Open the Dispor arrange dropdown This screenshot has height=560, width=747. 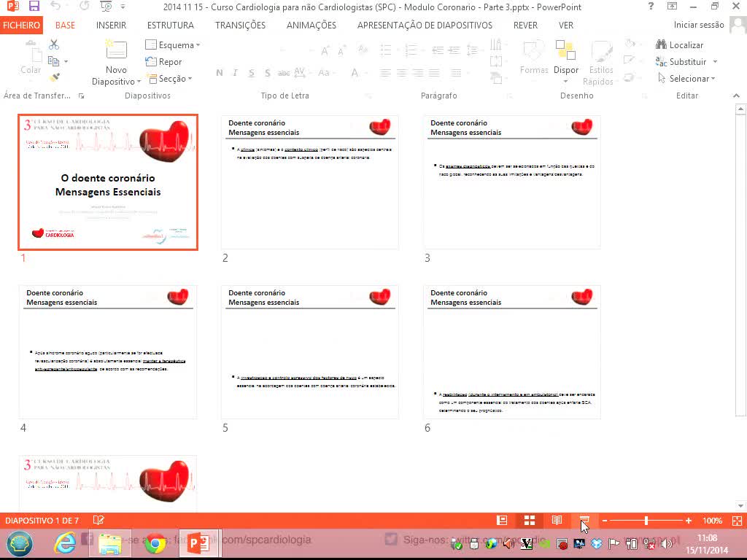[x=566, y=63]
